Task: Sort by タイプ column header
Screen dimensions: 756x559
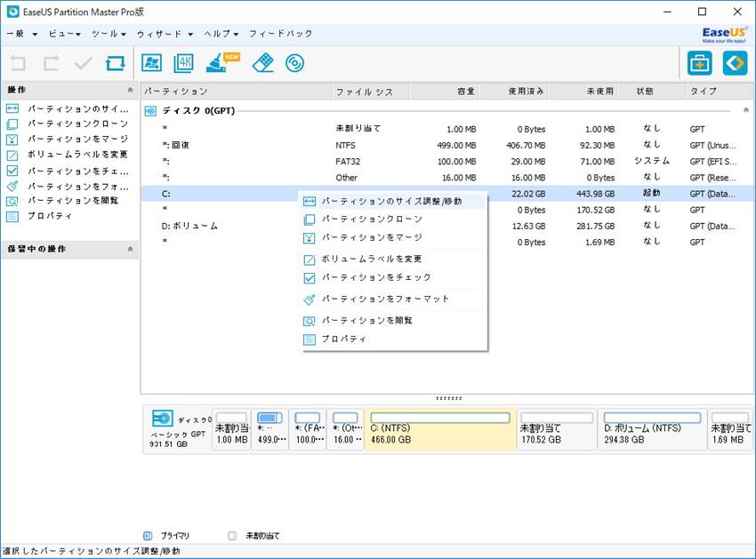Action: [x=720, y=91]
